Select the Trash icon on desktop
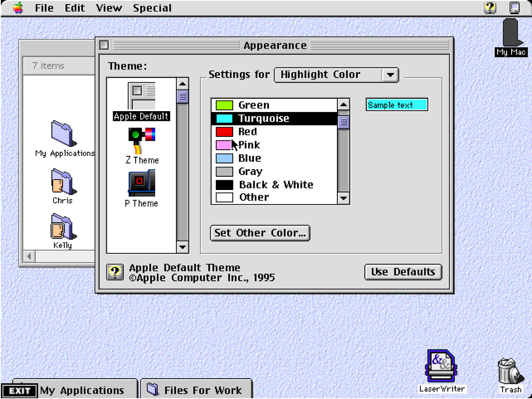 tap(510, 376)
